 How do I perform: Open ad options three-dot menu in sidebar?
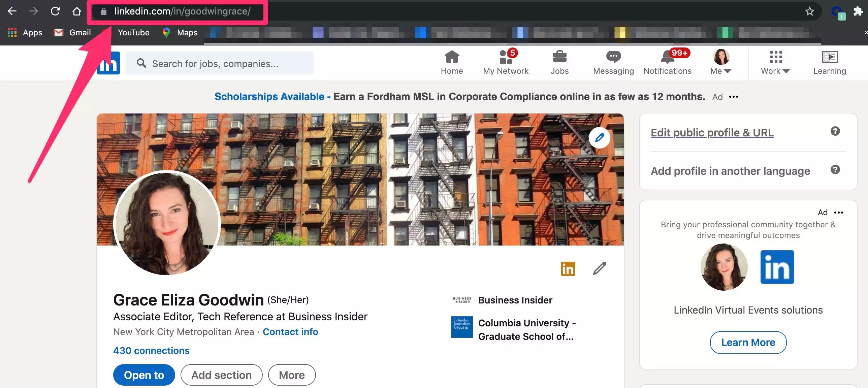[838, 213]
